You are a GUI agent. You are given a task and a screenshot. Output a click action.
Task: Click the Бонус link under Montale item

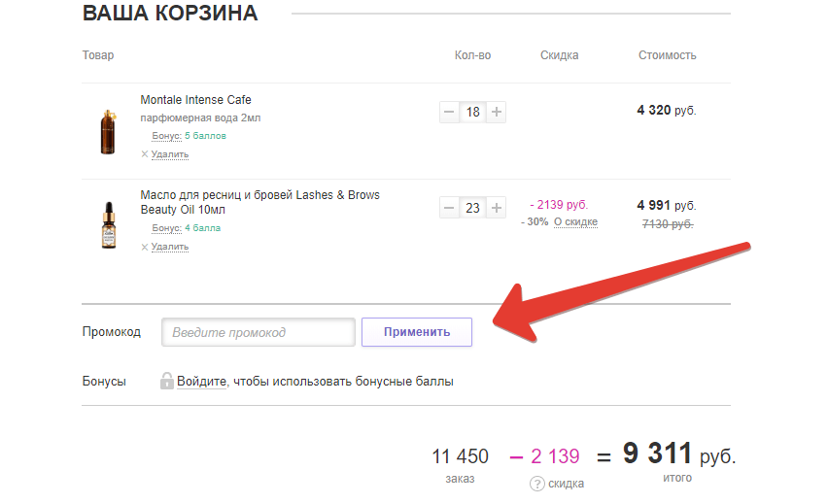166,136
